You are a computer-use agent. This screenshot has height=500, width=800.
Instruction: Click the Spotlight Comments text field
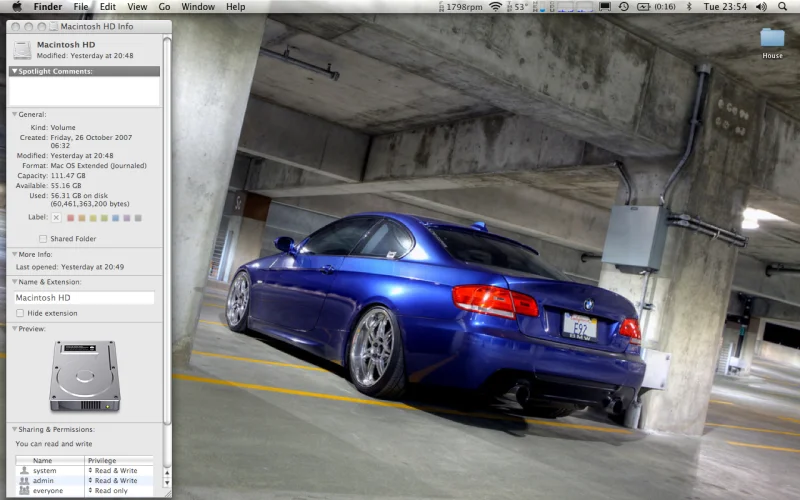coord(84,91)
